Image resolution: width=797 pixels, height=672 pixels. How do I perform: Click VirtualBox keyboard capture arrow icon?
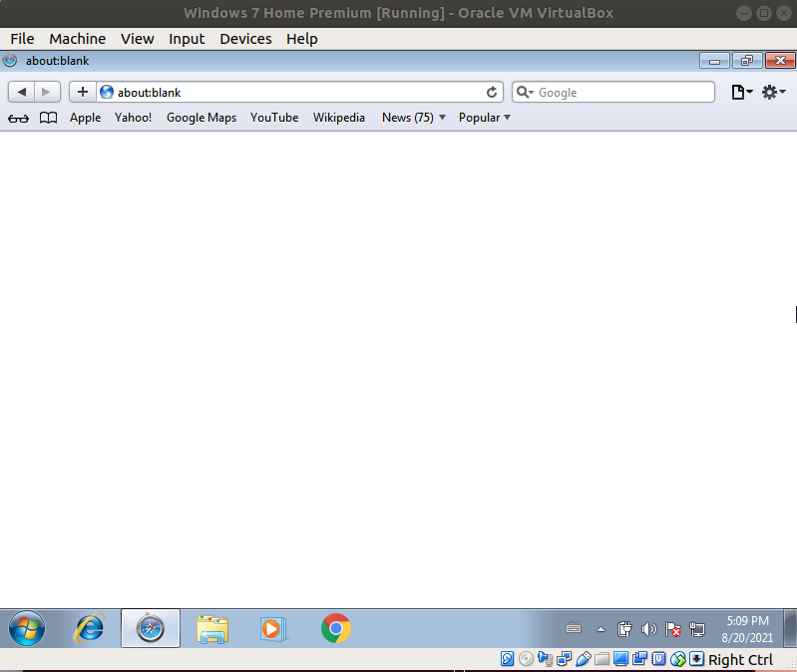(x=697, y=659)
